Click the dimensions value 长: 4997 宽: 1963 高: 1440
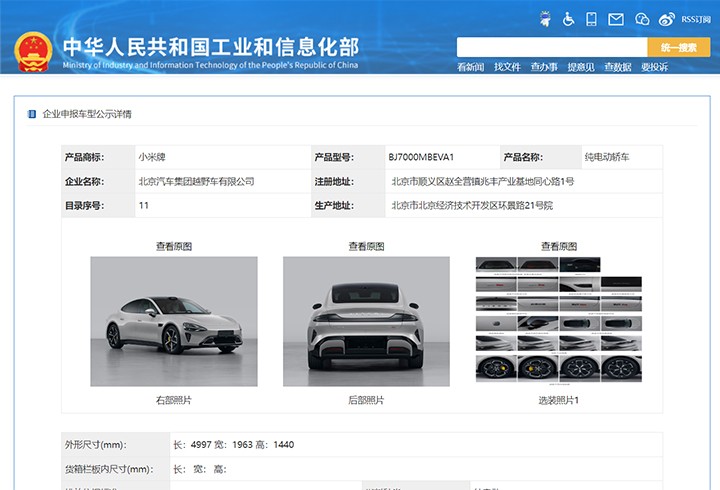The image size is (720, 490). pyautogui.click(x=234, y=445)
